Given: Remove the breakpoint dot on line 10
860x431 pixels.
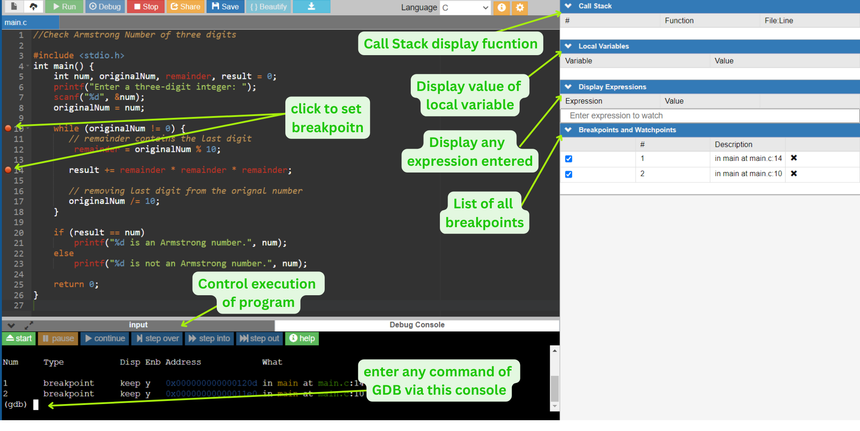Looking at the screenshot, I should pos(8,128).
